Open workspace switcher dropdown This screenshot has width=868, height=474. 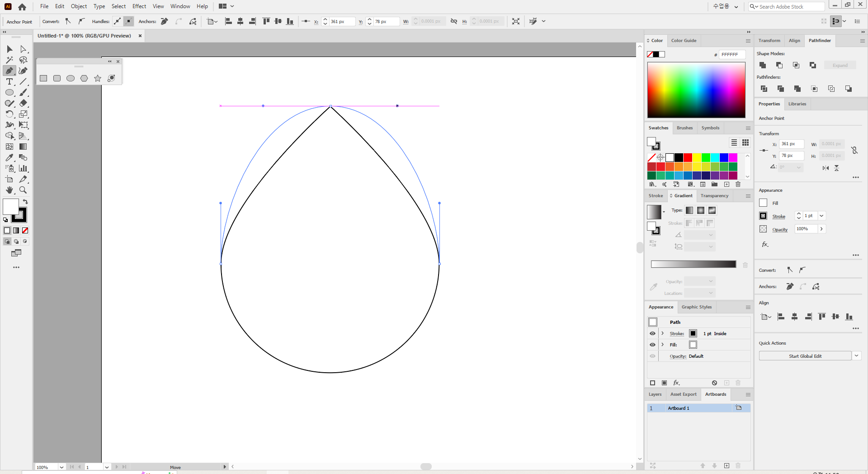pos(726,6)
